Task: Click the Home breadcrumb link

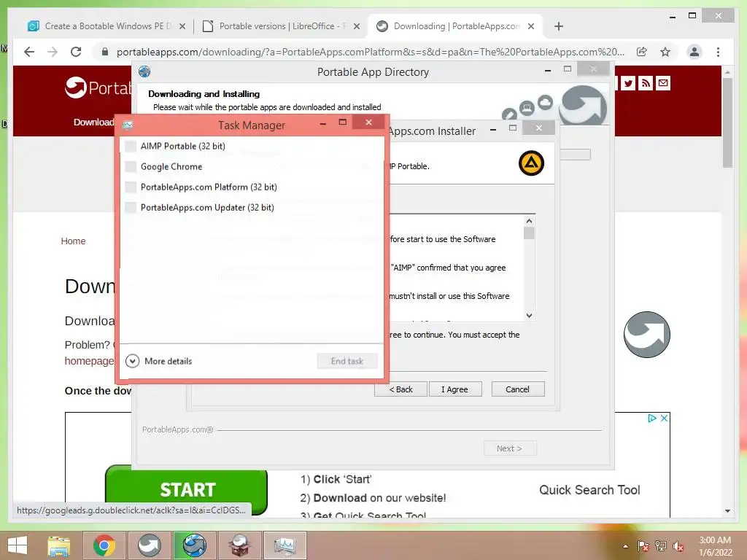Action: click(x=74, y=241)
